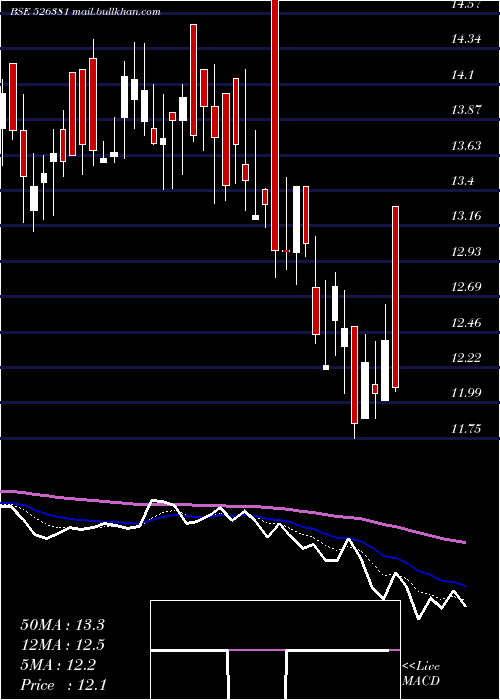
Task: Click the 14.34 price axis label
Action: (x=466, y=39)
